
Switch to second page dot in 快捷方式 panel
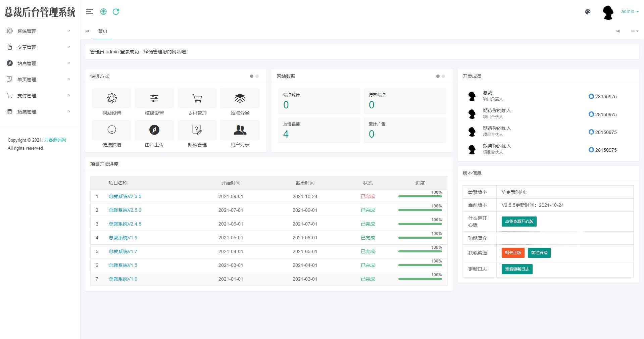[257, 76]
